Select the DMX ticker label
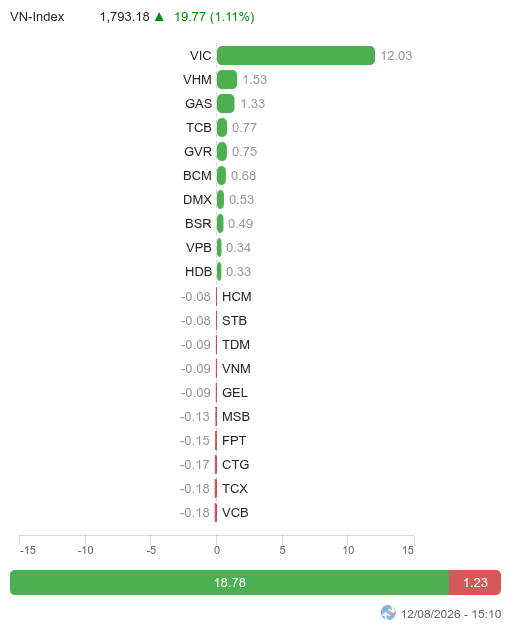Viewport: 511px width, 629px height. tap(197, 199)
